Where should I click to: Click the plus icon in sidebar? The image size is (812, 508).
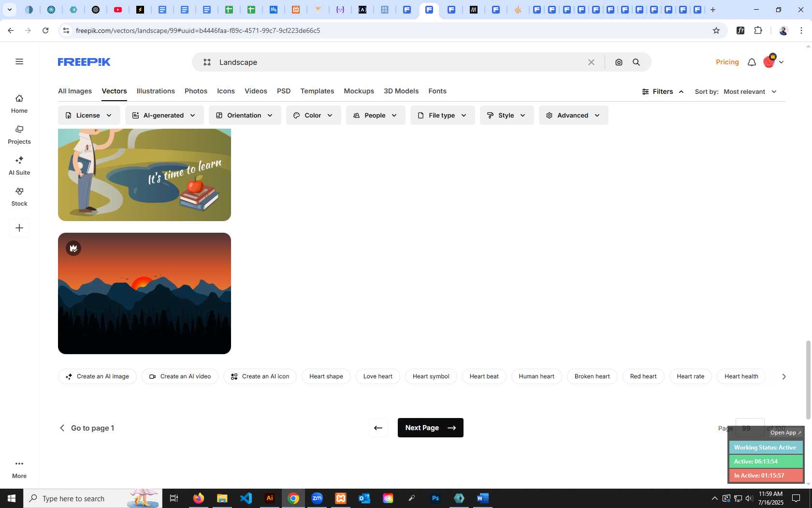pyautogui.click(x=19, y=228)
